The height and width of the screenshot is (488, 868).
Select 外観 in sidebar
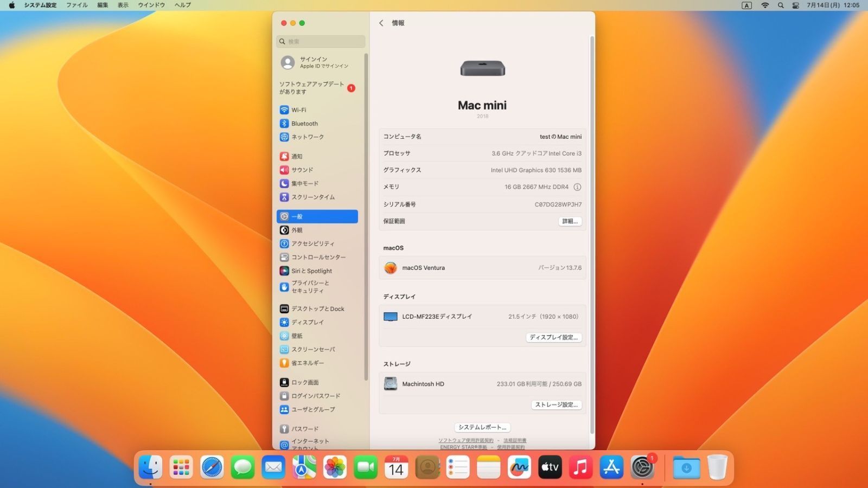(x=317, y=230)
